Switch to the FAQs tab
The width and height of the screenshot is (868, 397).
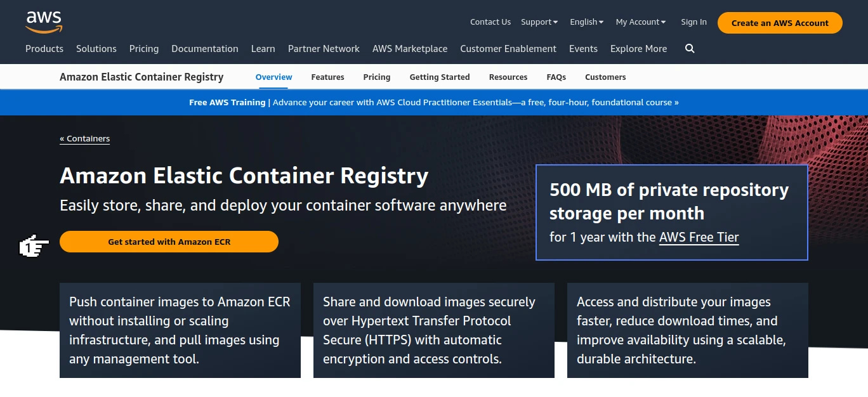[x=556, y=77]
